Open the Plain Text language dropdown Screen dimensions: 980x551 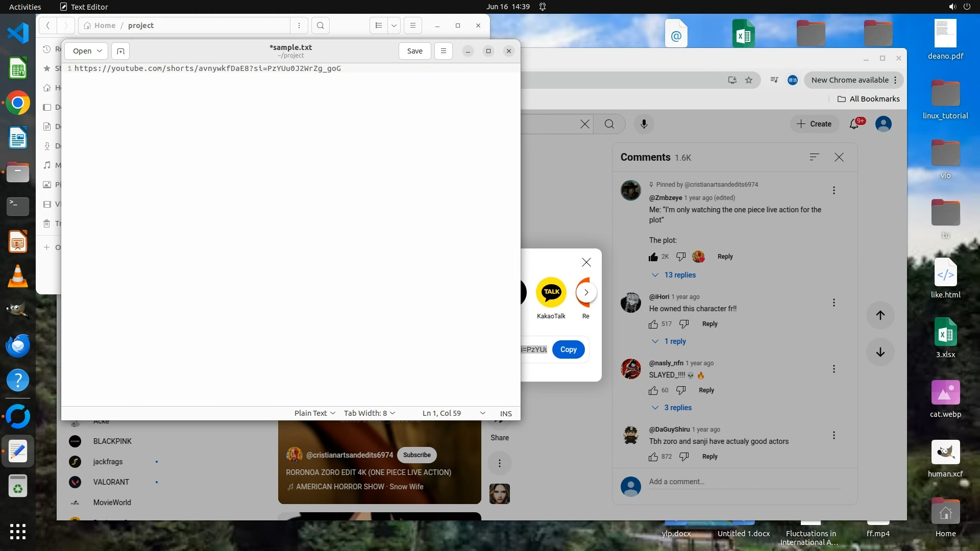(314, 413)
